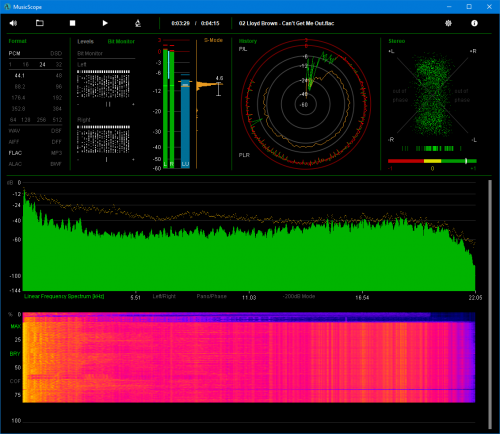This screenshot has width=500, height=434.
Task: Click the Linear Frequency Spectrum label
Action: point(64,296)
